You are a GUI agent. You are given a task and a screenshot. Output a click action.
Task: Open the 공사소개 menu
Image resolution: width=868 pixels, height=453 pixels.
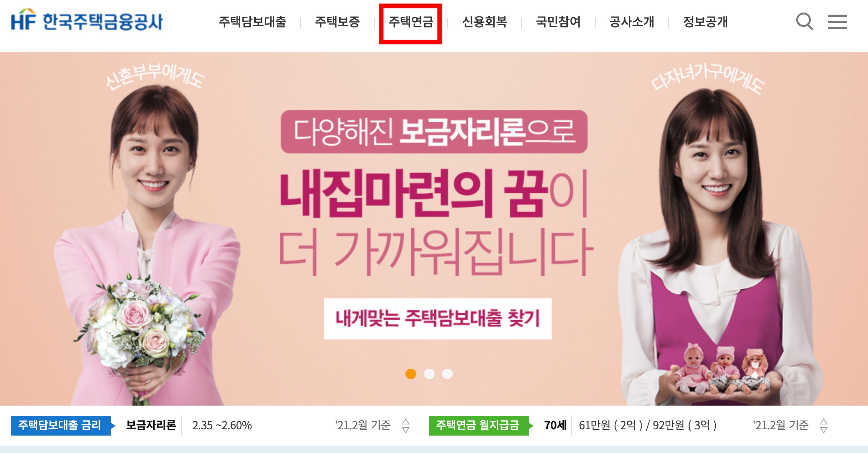[632, 22]
